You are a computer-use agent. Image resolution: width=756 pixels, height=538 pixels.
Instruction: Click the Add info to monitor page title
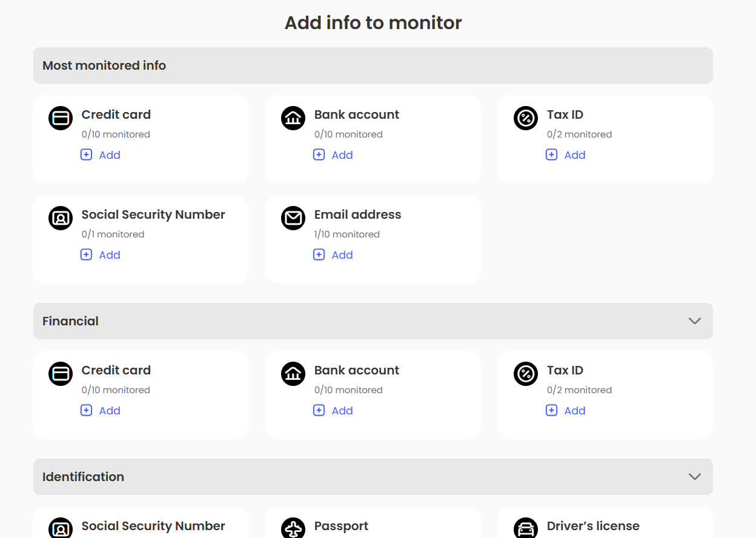tap(373, 22)
